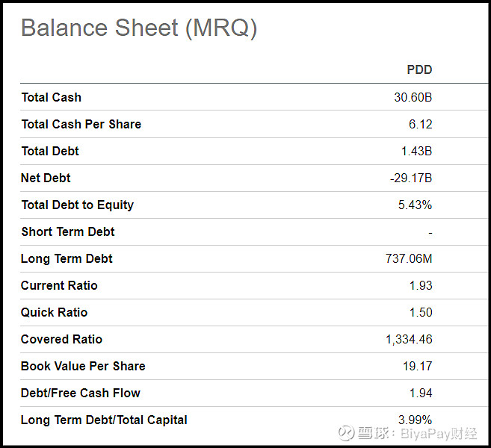Select the PDD column header
This screenshot has height=448, width=491.
pos(419,69)
